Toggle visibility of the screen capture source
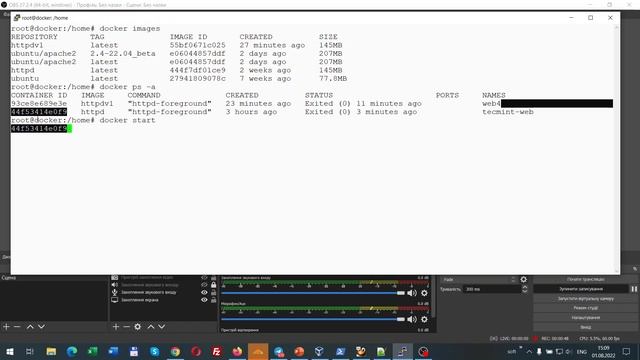The height and width of the screenshot is (360, 640). 204,300
